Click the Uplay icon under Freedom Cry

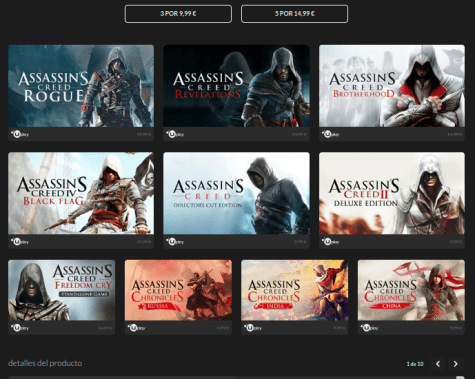[20, 328]
